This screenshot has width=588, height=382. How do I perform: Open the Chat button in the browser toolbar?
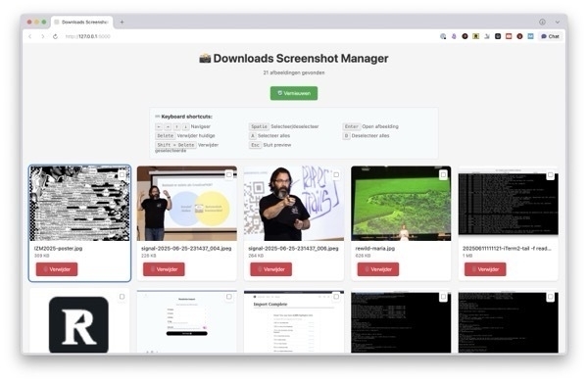550,36
